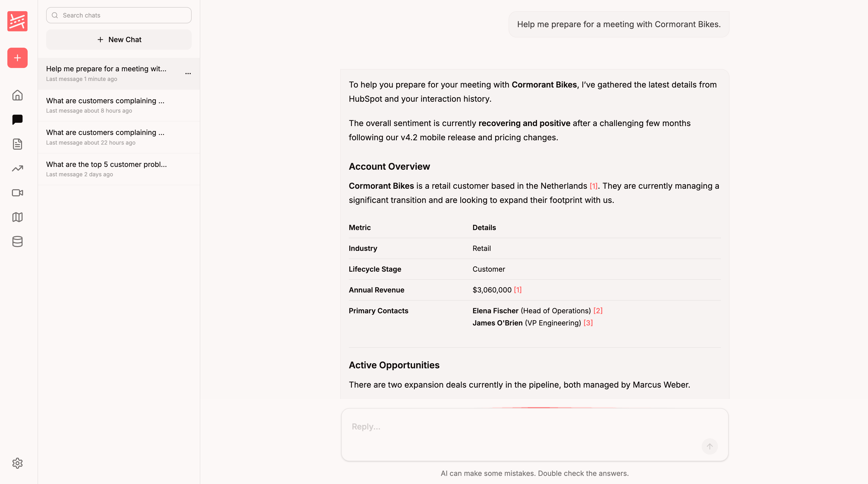Click the Marcus Weber pipeline sentence
The height and width of the screenshot is (484, 868).
(x=519, y=385)
